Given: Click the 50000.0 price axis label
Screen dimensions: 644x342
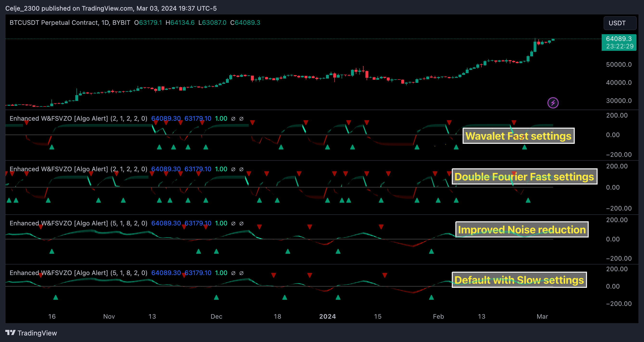Looking at the screenshot, I should point(619,65).
